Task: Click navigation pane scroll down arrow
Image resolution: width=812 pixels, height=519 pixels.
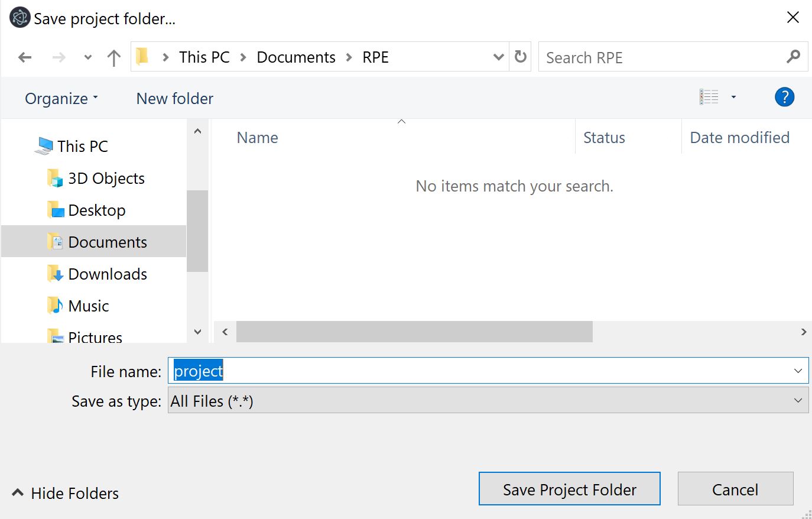Action: click(x=197, y=332)
